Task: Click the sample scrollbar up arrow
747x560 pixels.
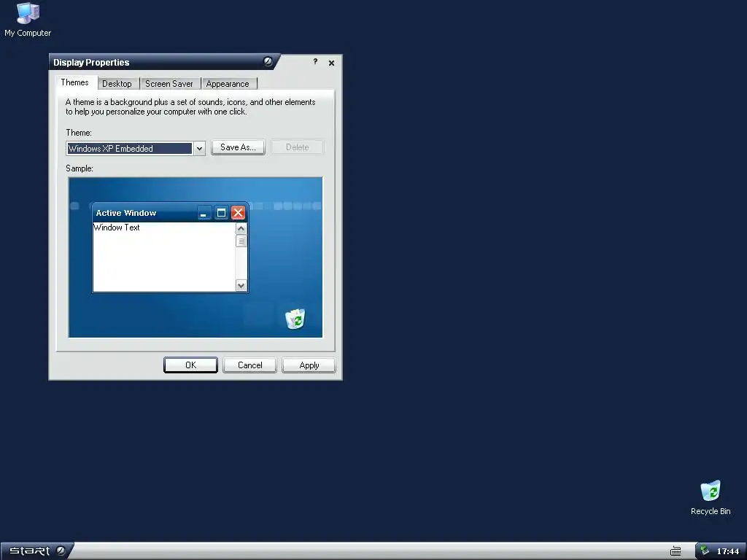Action: click(x=241, y=228)
